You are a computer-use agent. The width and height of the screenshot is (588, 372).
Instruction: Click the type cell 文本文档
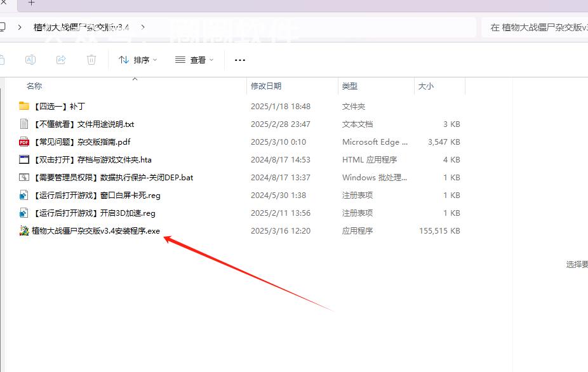(x=357, y=124)
